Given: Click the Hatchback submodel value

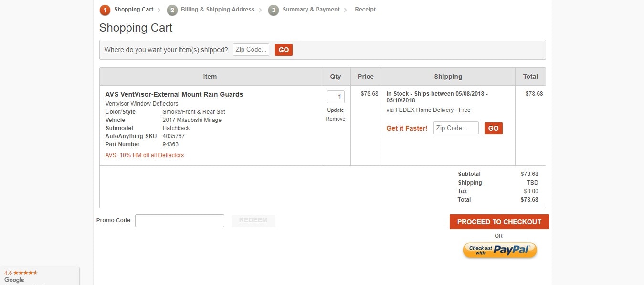Looking at the screenshot, I should click(176, 128).
